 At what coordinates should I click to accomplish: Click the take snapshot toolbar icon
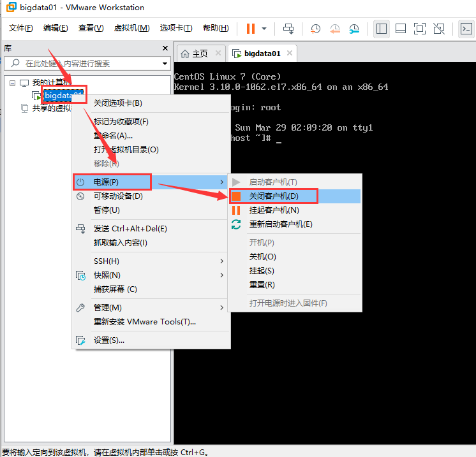click(x=315, y=29)
